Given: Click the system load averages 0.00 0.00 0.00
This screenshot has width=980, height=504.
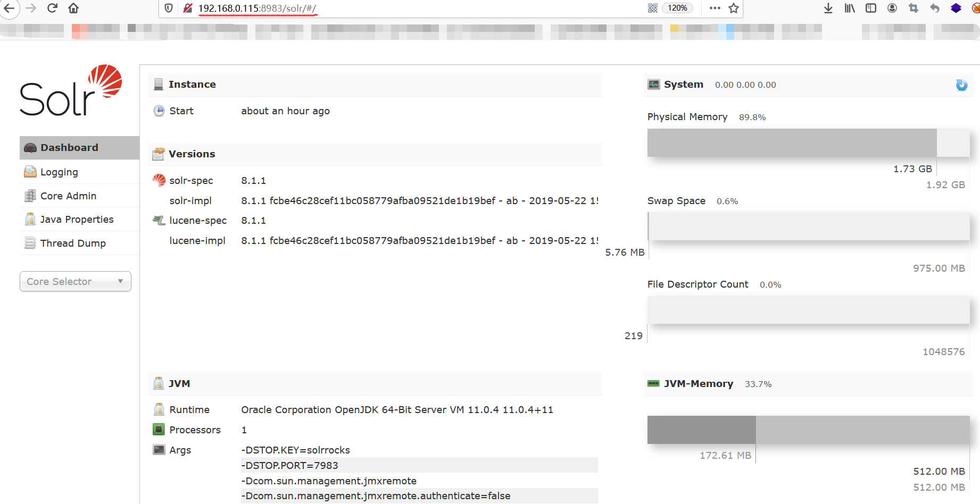Looking at the screenshot, I should point(745,85).
